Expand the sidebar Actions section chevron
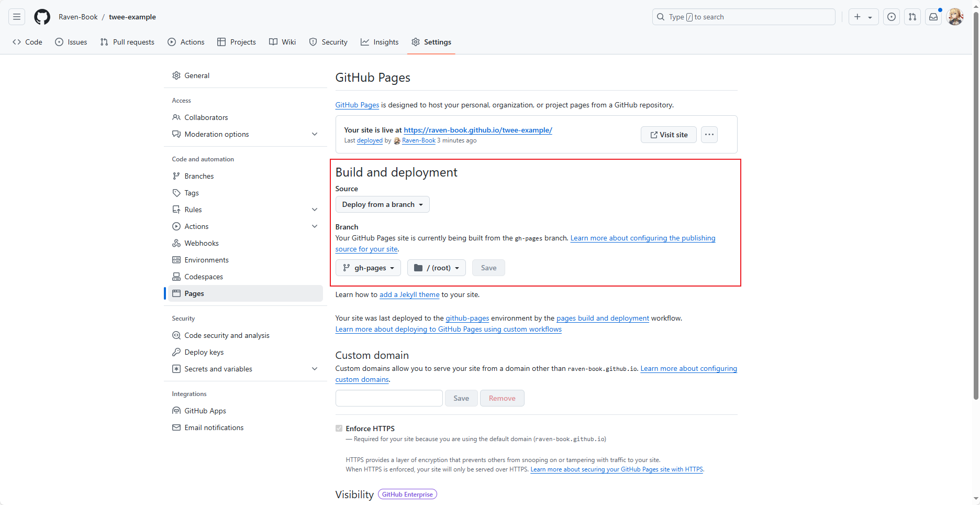The image size is (980, 505). click(x=315, y=226)
